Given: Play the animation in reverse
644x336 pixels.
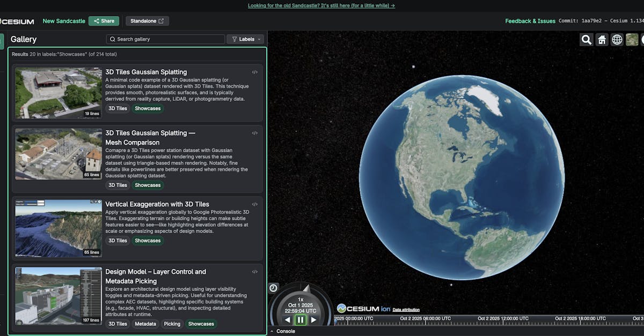Looking at the screenshot, I should (288, 320).
